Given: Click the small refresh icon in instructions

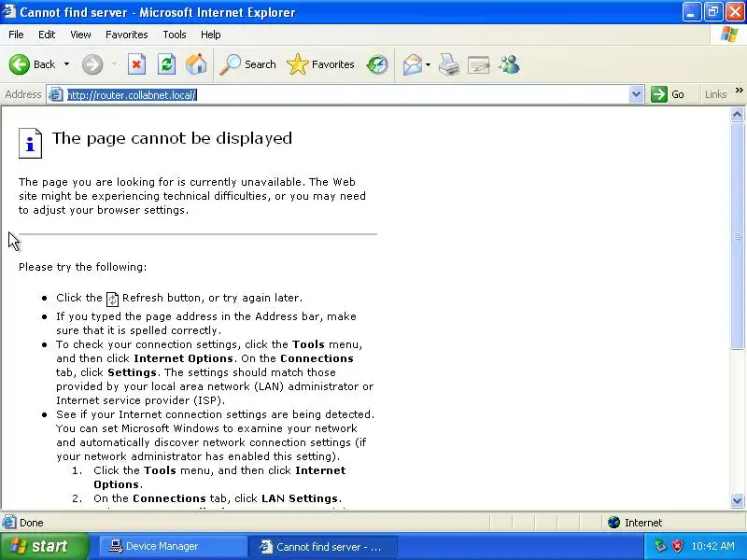Looking at the screenshot, I should (112, 299).
